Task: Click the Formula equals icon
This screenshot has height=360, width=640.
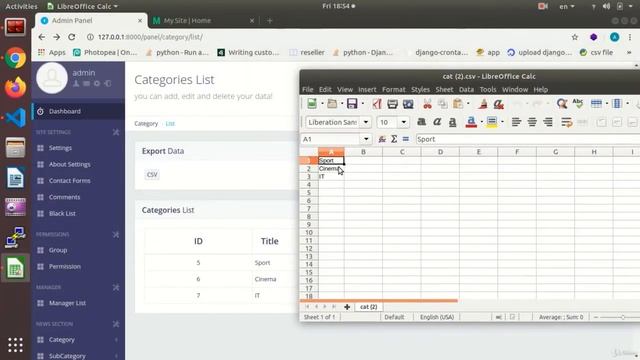Action: coord(406,139)
